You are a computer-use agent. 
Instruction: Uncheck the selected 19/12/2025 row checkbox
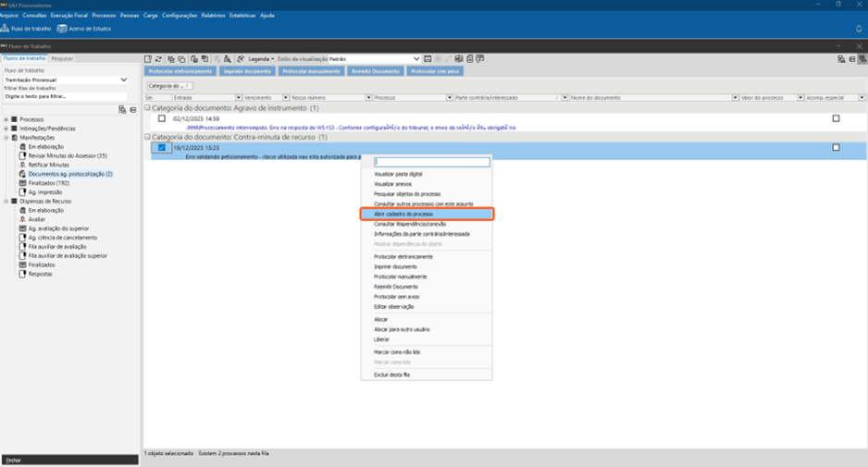click(162, 147)
